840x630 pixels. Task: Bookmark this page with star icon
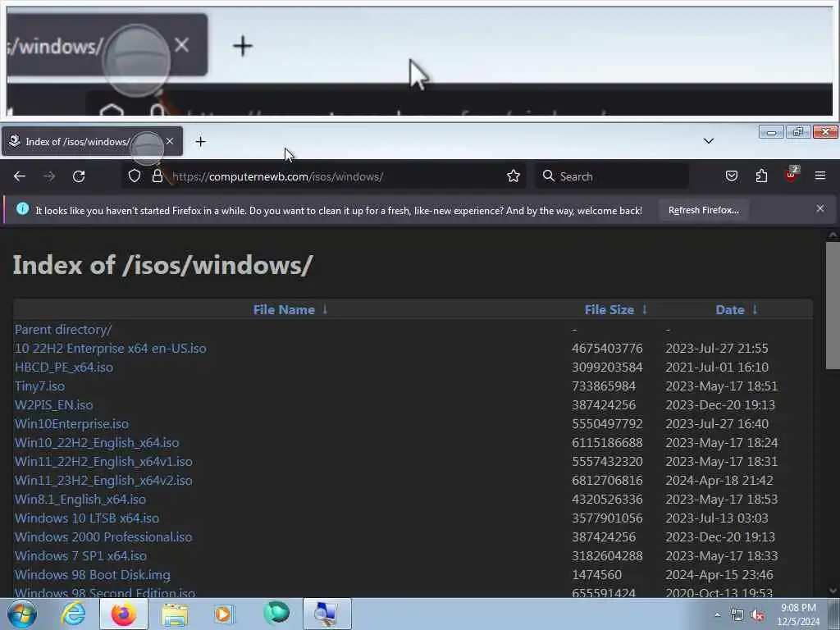tap(514, 176)
